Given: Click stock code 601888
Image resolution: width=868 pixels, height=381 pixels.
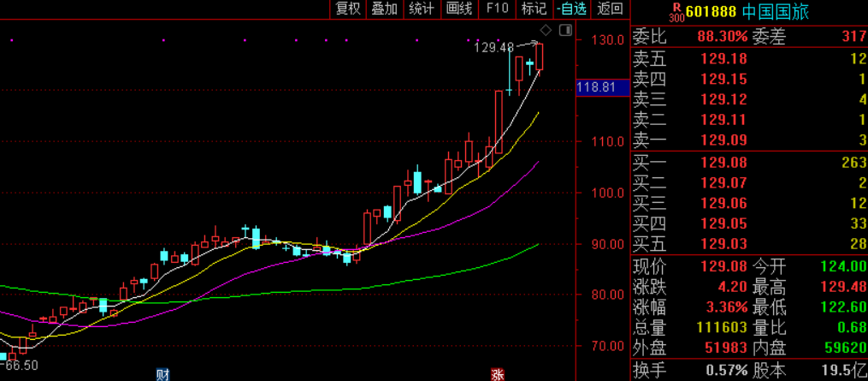Looking at the screenshot, I should [711, 12].
